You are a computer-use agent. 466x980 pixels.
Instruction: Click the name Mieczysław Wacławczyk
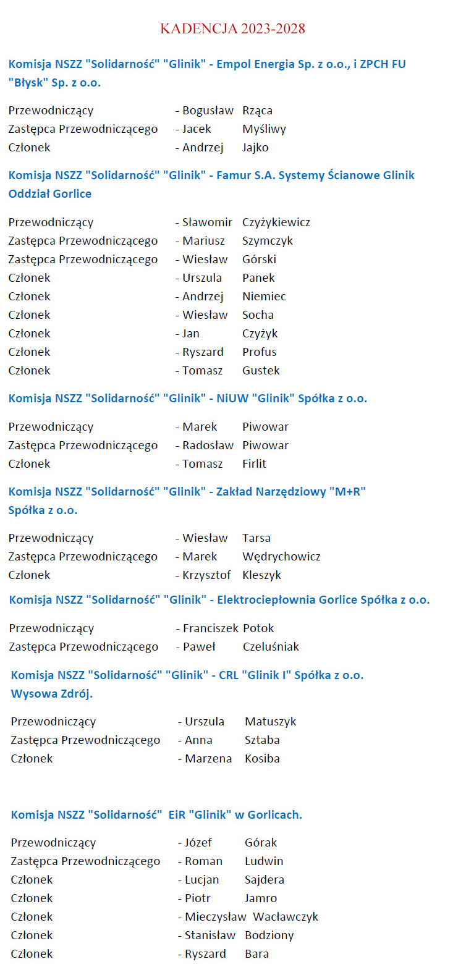point(252,917)
